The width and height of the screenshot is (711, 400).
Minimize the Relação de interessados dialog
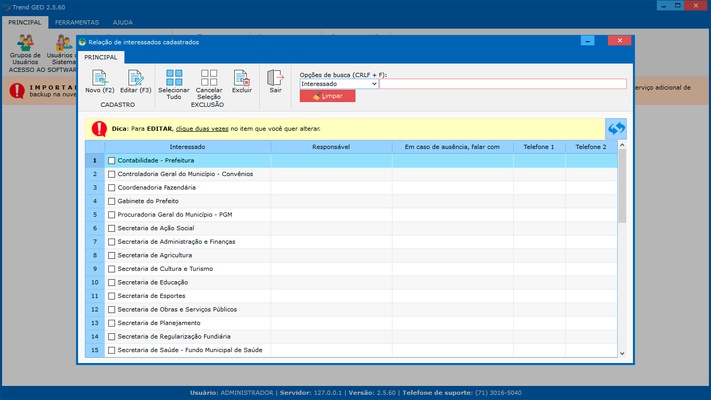click(x=587, y=41)
